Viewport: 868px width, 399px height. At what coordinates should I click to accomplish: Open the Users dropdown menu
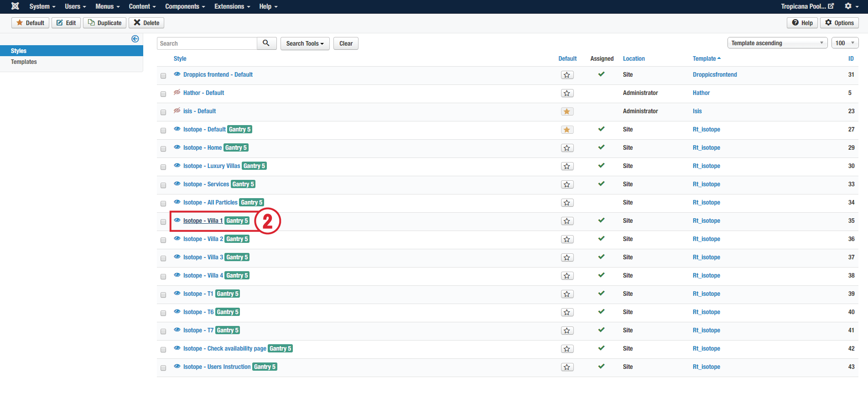point(75,6)
